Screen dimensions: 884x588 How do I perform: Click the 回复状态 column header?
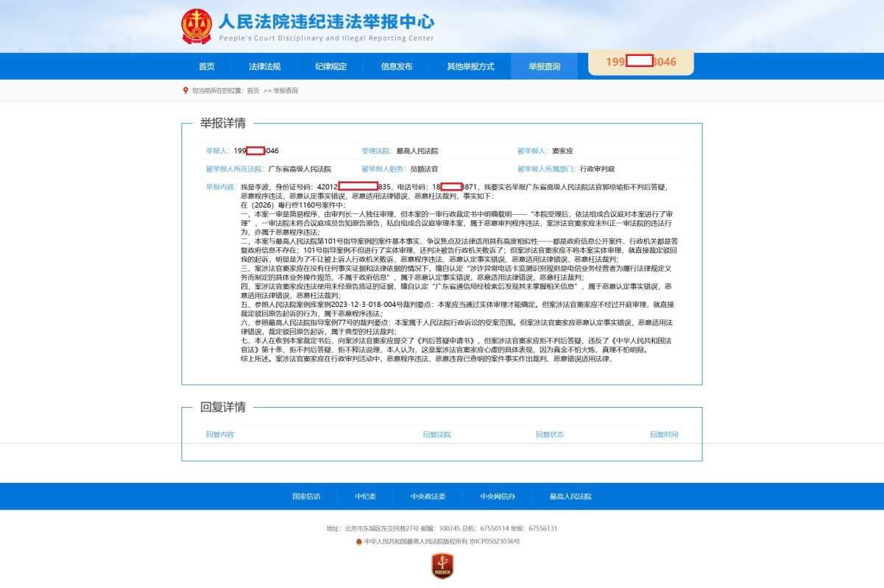(550, 435)
